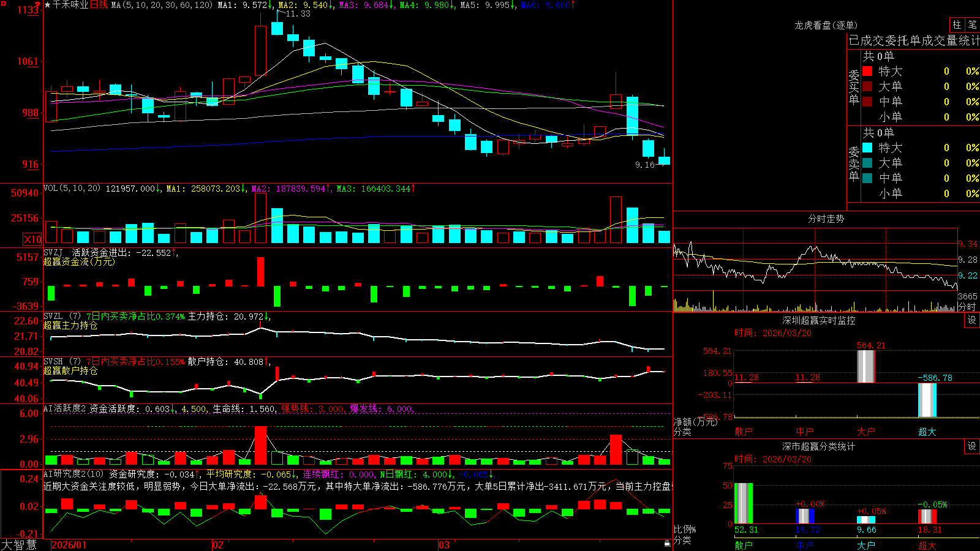The height and width of the screenshot is (551, 980).
Task: Switch to 笔 tick view in 龙虎看盘
Action: click(x=973, y=24)
